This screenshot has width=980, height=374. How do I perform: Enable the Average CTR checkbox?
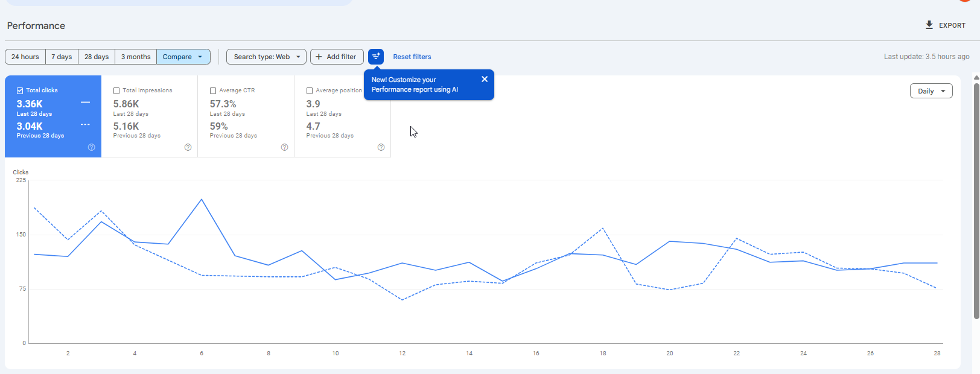[x=213, y=90]
